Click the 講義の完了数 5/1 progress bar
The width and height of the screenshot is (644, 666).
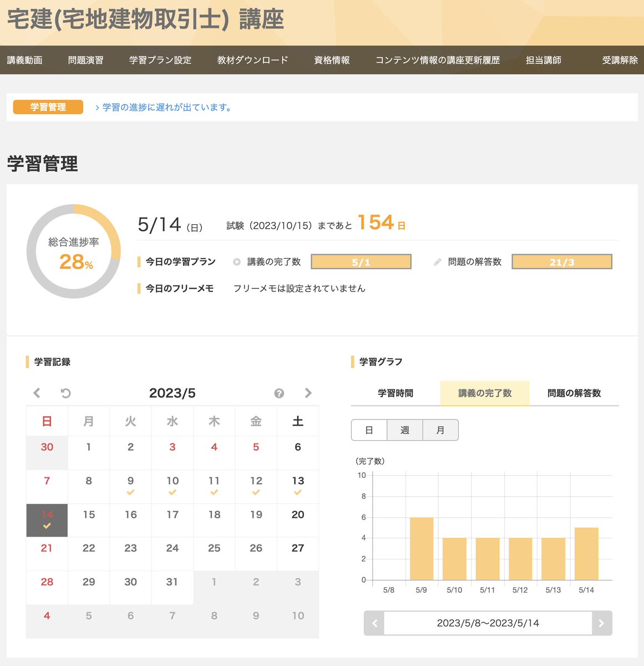[x=361, y=262]
